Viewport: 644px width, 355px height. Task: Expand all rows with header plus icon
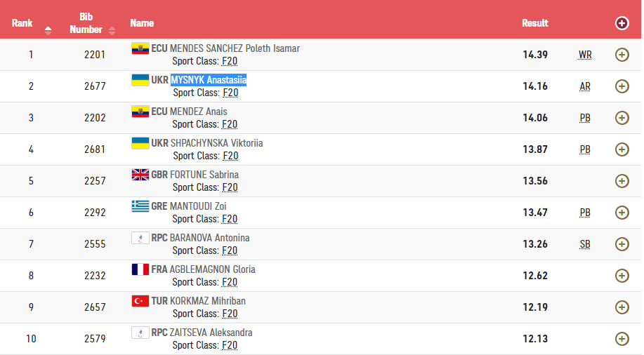[622, 23]
